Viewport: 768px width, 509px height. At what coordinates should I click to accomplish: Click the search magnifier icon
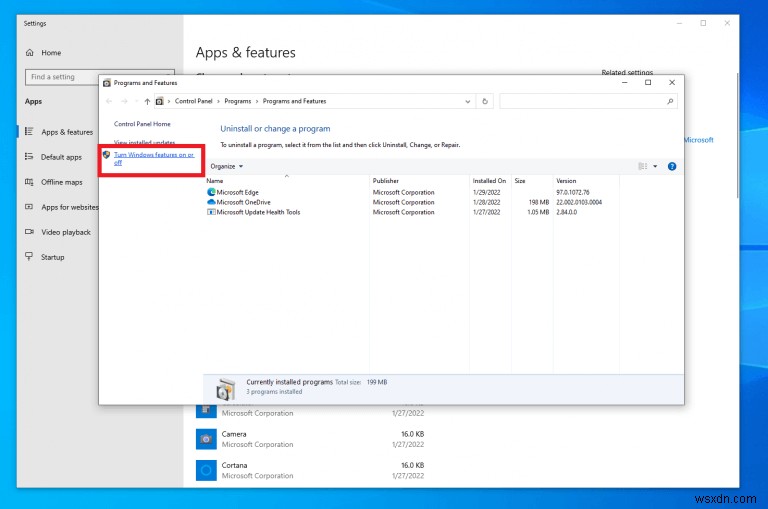pyautogui.click(x=670, y=101)
